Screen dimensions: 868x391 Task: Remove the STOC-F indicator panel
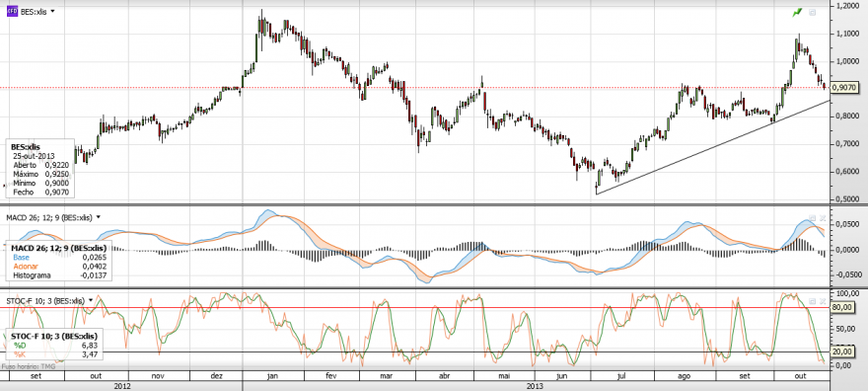(822, 301)
